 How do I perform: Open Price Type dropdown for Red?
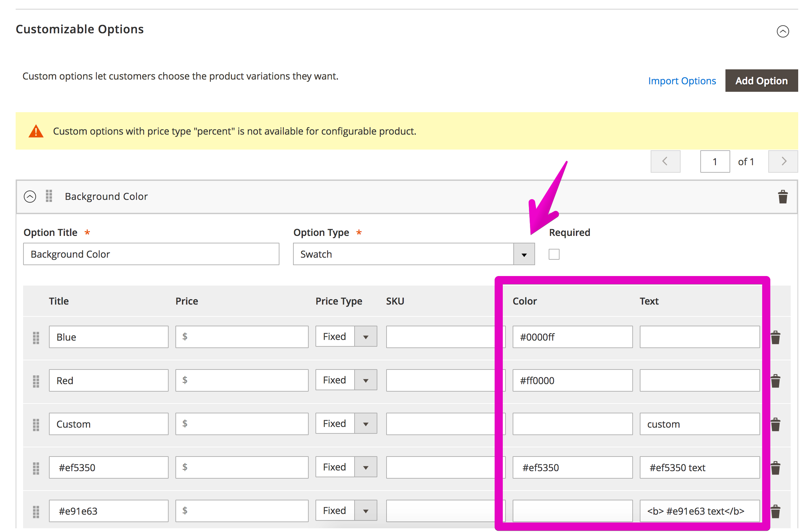pyautogui.click(x=346, y=380)
